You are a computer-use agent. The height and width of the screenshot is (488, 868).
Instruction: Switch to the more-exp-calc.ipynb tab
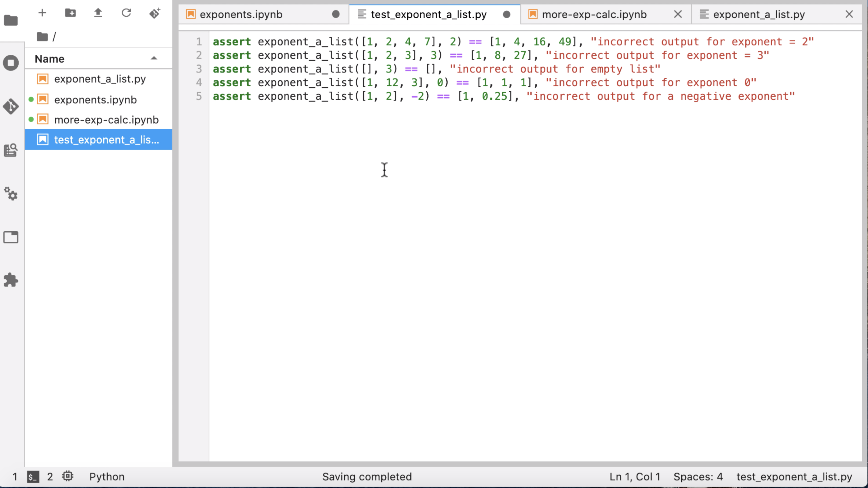coord(594,15)
